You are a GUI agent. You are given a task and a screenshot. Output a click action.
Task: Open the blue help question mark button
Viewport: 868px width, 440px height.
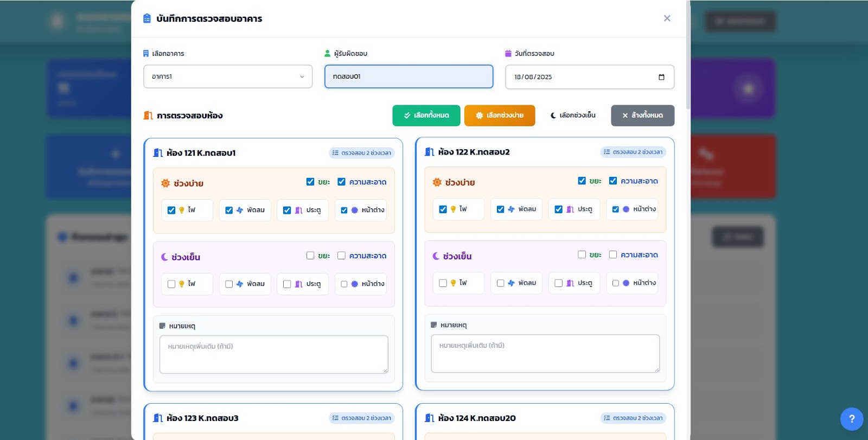pyautogui.click(x=852, y=419)
